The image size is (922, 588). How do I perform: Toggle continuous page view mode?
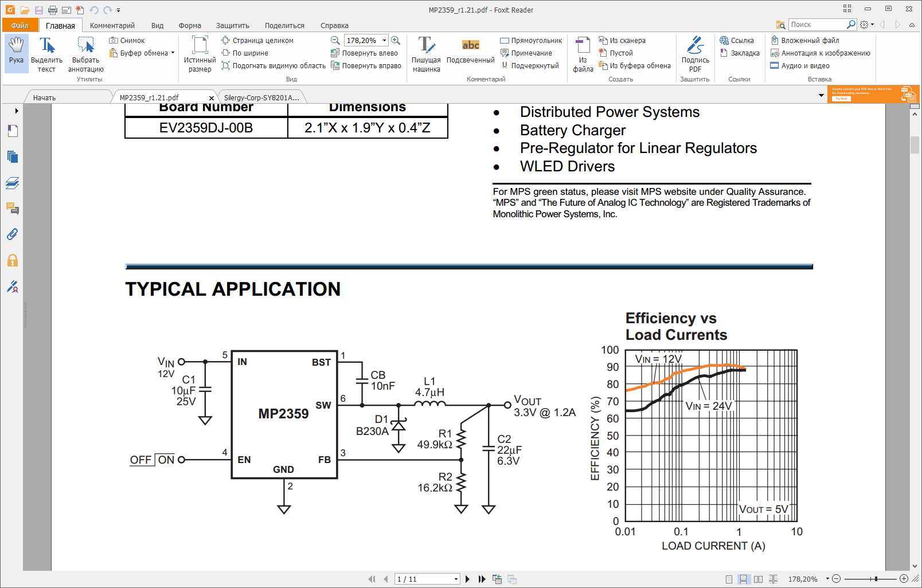click(x=743, y=579)
